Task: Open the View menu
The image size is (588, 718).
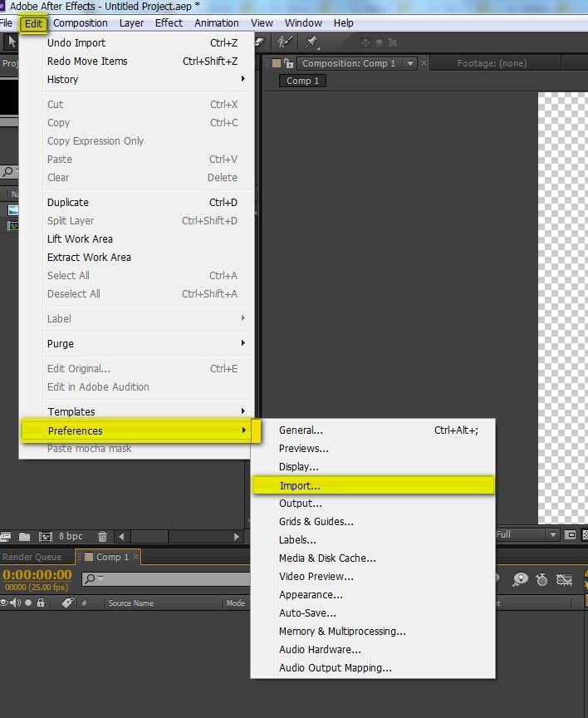Action: [x=262, y=23]
